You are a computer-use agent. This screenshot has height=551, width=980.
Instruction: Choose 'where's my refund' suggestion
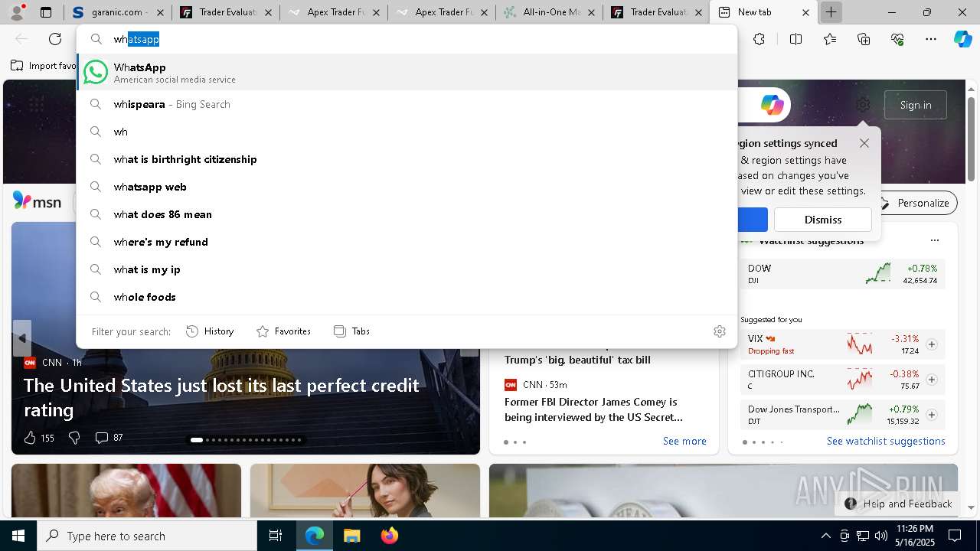tap(407, 242)
